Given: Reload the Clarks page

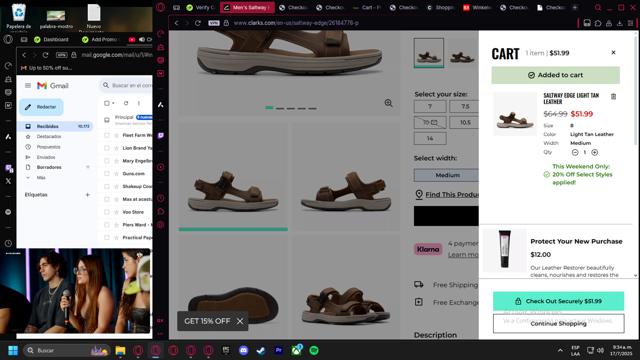Looking at the screenshot, I should tap(198, 23).
